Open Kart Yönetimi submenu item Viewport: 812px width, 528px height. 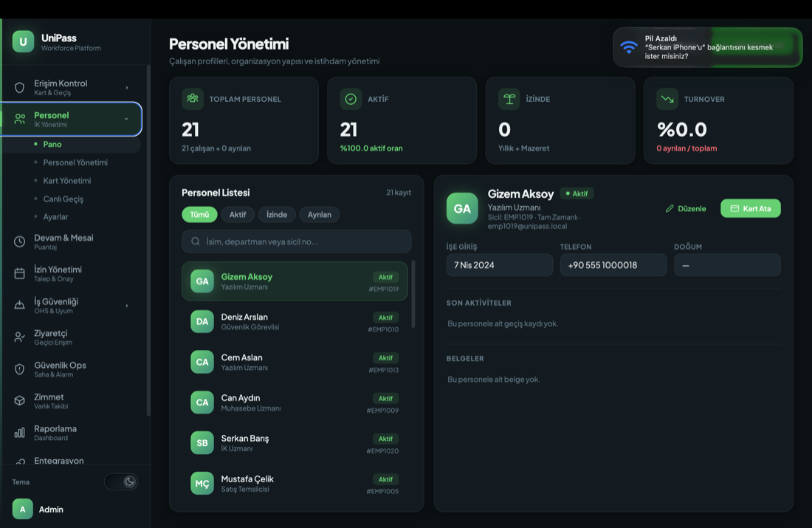point(67,180)
